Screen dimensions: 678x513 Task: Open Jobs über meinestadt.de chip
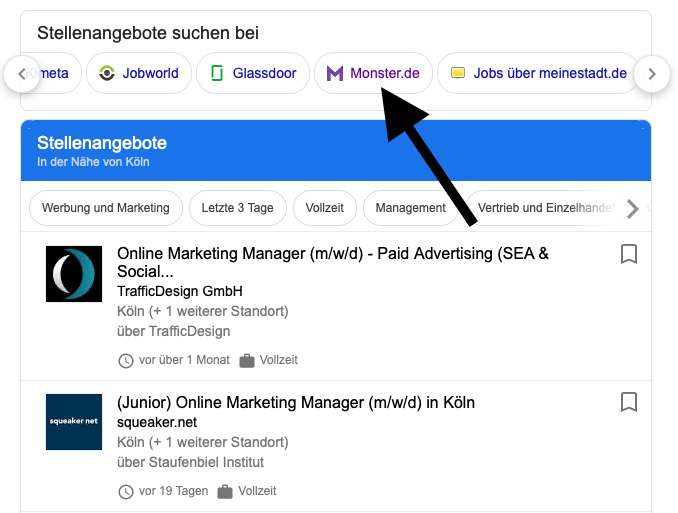point(538,73)
